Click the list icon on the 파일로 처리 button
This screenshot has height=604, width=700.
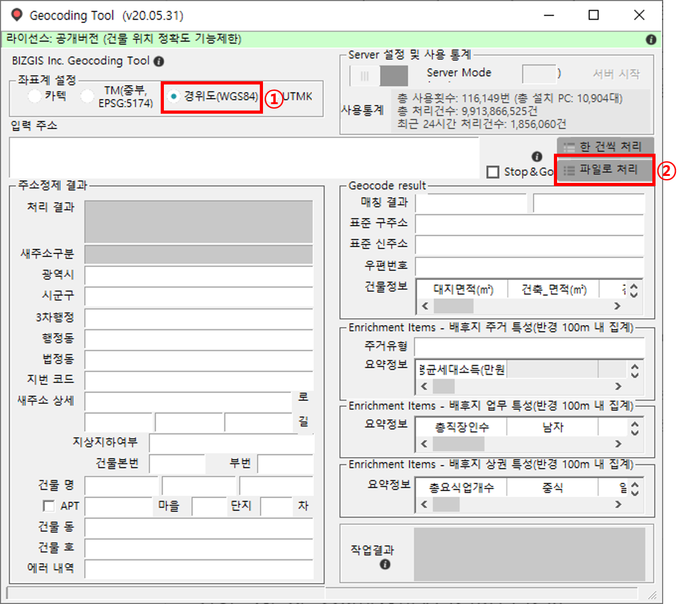coord(569,170)
